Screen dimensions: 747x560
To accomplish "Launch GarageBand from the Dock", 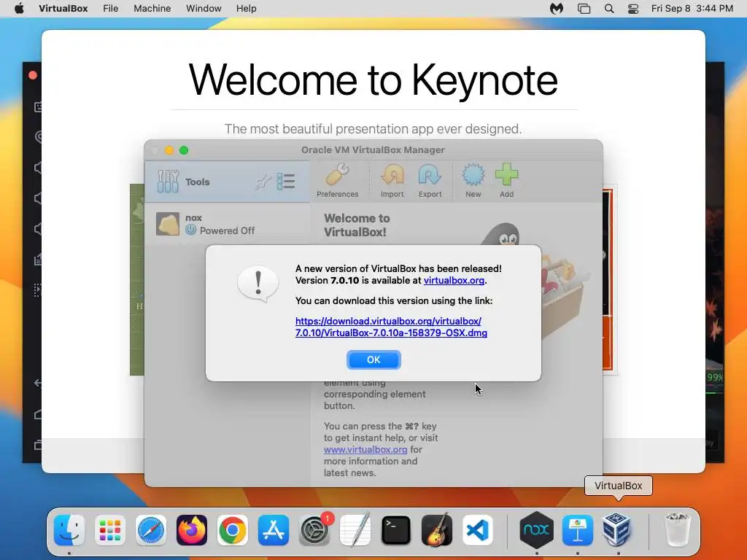I will [x=437, y=530].
